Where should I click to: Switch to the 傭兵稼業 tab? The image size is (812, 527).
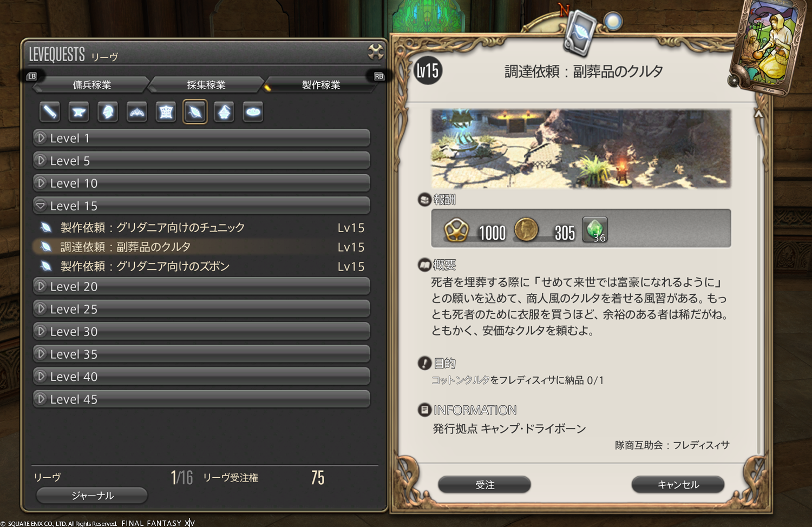pos(92,85)
